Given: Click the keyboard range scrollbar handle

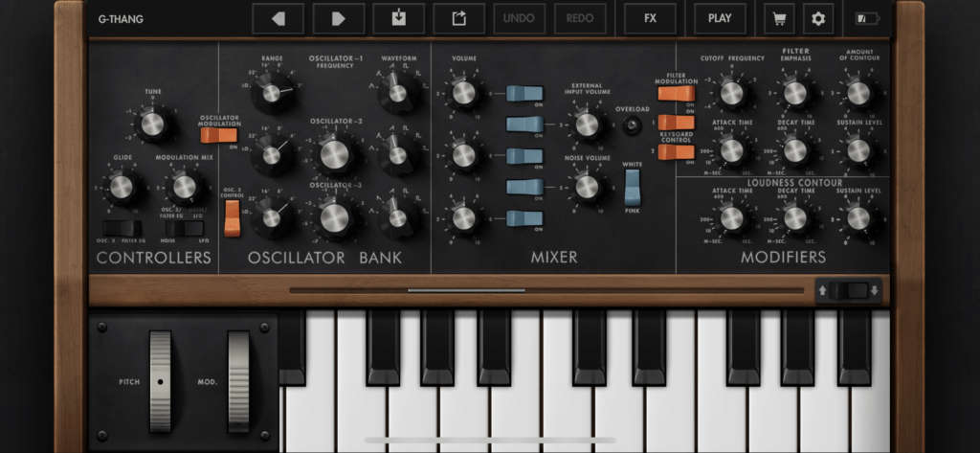Looking at the screenshot, I should [466, 290].
